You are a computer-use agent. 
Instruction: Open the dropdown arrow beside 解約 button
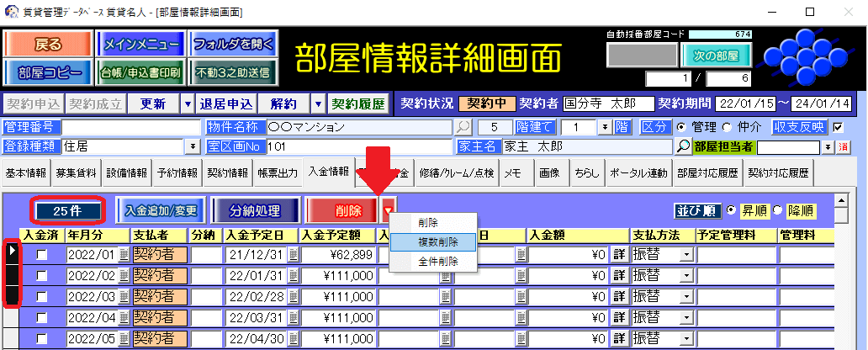(x=318, y=104)
